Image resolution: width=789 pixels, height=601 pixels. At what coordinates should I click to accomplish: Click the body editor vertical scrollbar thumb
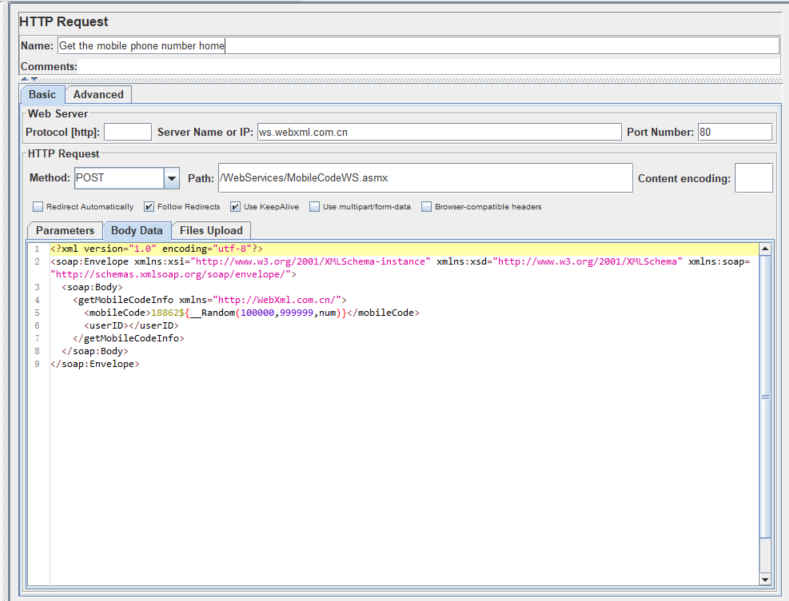(765, 397)
